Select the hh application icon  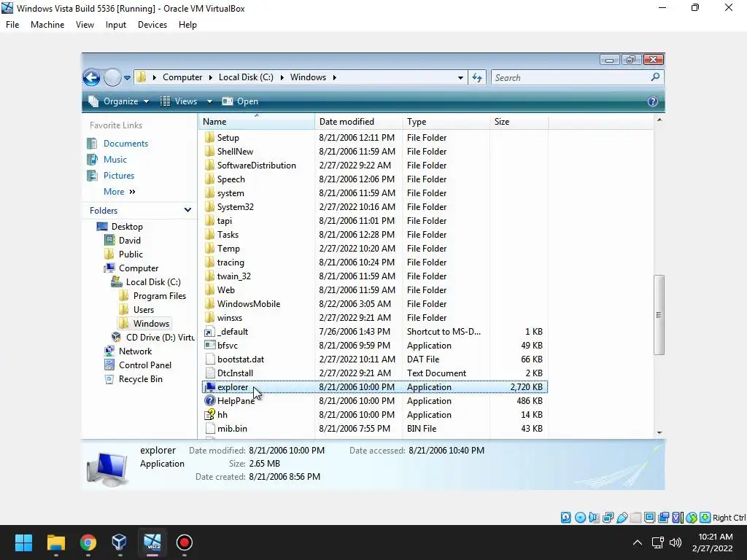pos(209,415)
